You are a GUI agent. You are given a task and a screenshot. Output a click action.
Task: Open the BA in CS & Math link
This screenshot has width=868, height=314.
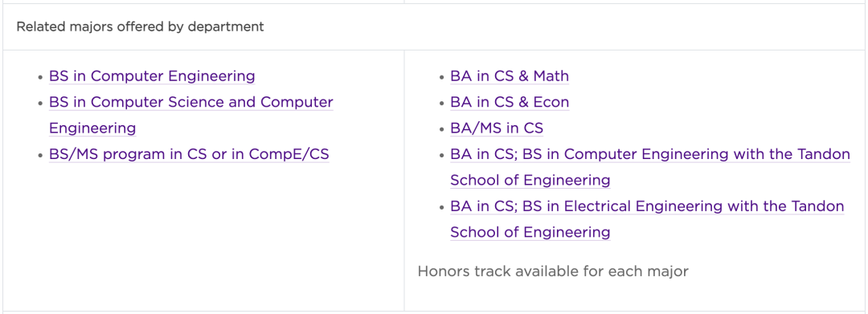coord(510,75)
